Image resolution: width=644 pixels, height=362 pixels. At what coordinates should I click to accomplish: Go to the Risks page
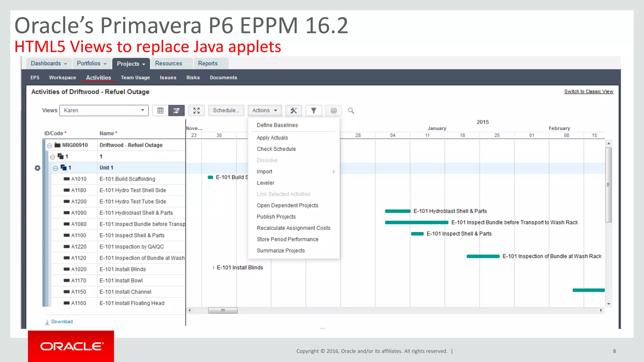click(x=193, y=78)
